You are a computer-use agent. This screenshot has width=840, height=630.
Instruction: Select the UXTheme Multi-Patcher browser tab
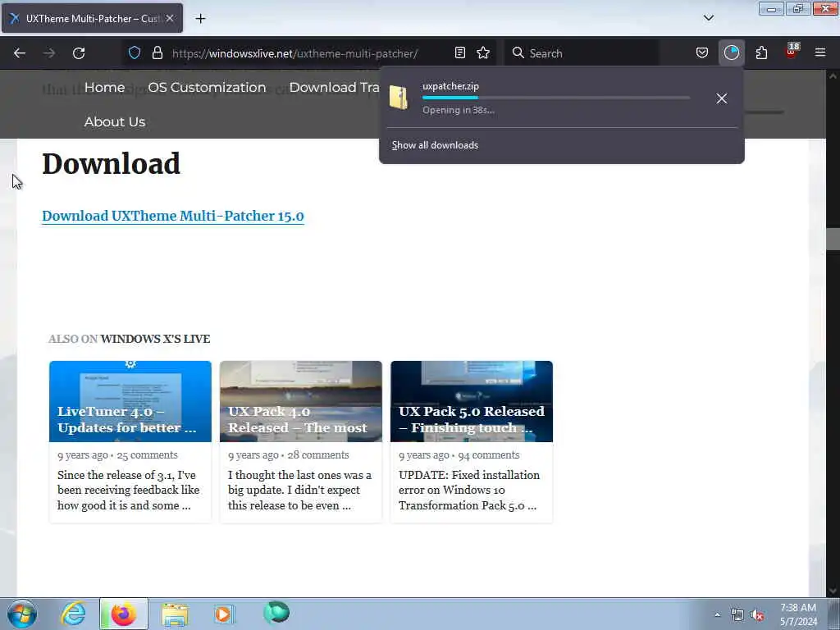[x=92, y=18]
